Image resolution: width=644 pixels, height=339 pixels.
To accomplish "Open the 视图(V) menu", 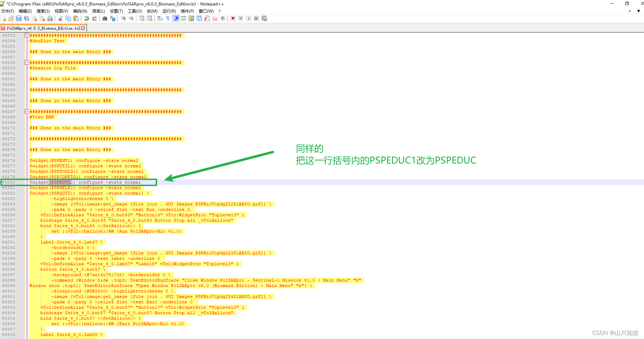I will (62, 11).
